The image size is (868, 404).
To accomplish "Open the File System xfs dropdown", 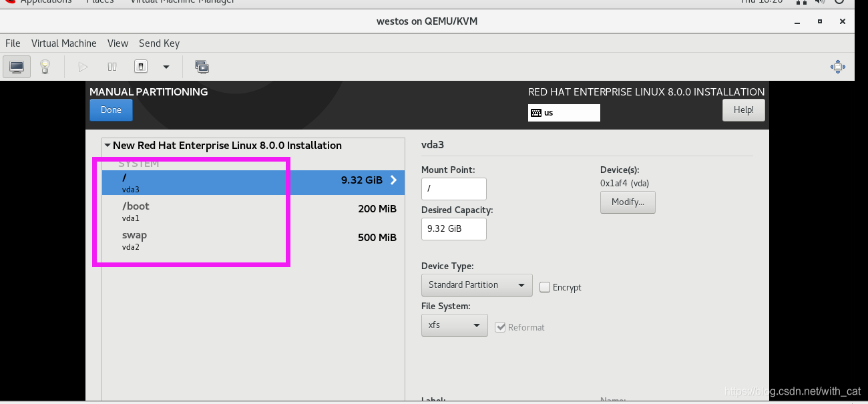I will pyautogui.click(x=455, y=325).
